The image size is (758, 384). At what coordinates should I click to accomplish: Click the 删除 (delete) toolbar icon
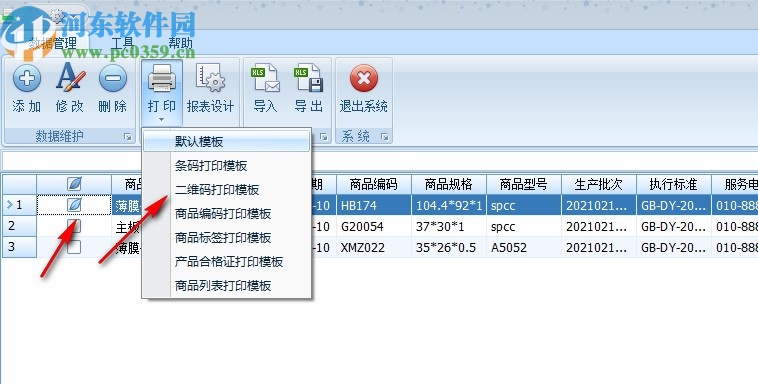click(113, 78)
